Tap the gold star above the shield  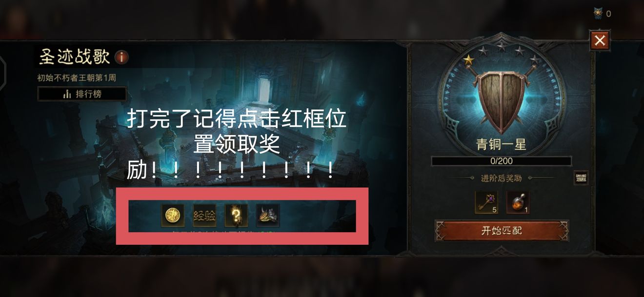468,60
